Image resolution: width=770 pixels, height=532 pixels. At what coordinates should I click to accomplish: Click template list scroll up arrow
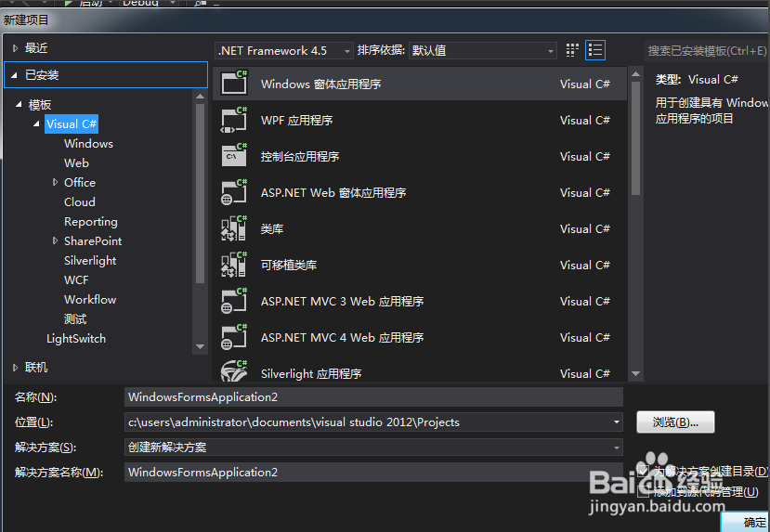click(x=635, y=73)
